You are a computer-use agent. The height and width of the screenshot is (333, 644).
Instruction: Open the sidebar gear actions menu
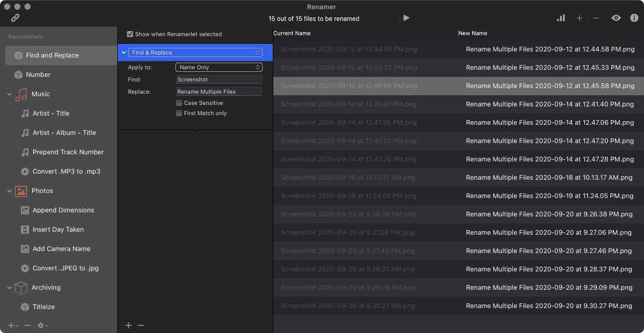(x=42, y=325)
